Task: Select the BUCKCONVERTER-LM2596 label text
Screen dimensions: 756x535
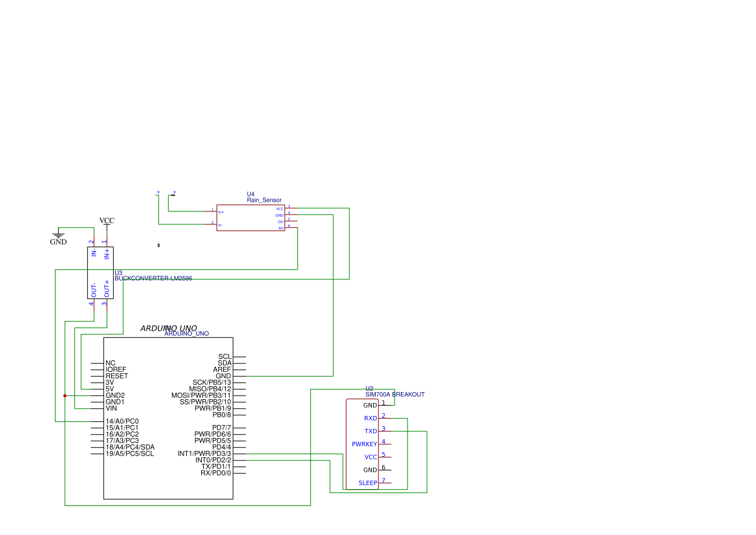Action: point(153,278)
